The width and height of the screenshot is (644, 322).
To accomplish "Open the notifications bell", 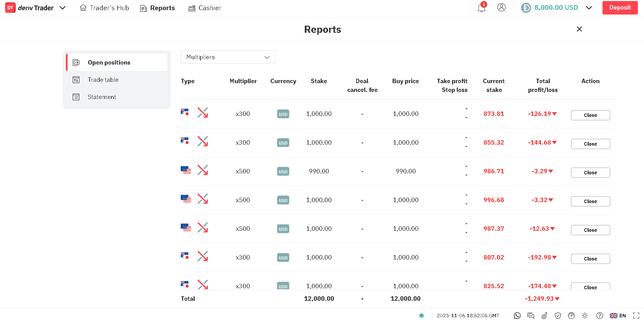I will 481,8.
